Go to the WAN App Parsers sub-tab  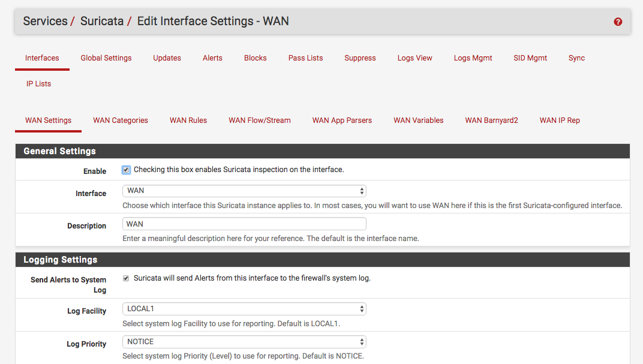(342, 121)
